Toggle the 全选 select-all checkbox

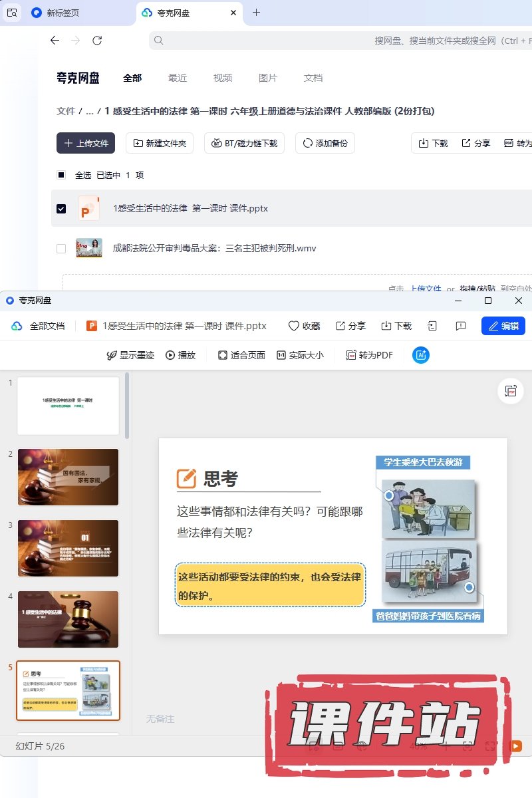[61, 175]
